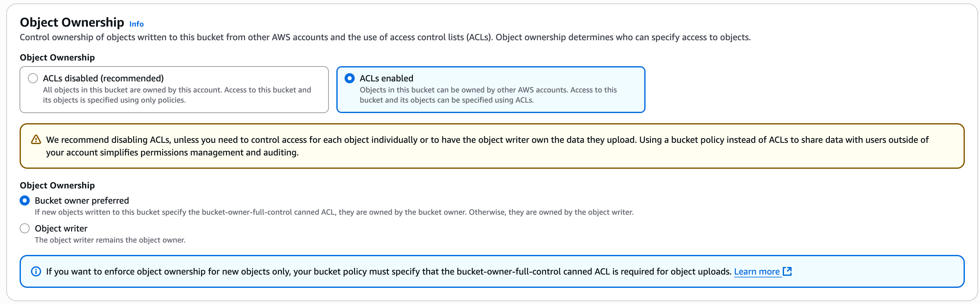Choose the Object writer radio button

tap(25, 228)
